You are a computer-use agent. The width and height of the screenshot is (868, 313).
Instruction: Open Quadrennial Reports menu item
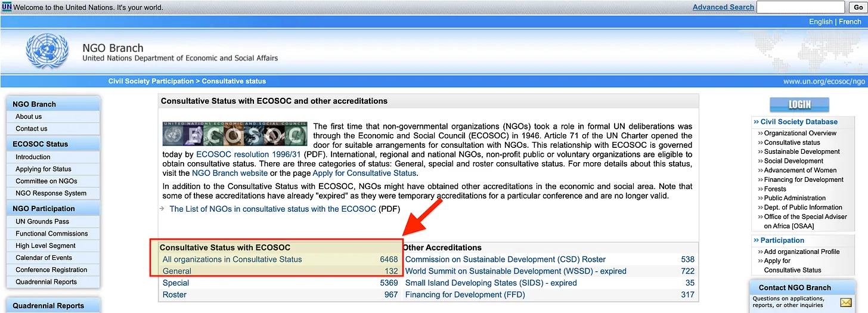[x=46, y=281]
